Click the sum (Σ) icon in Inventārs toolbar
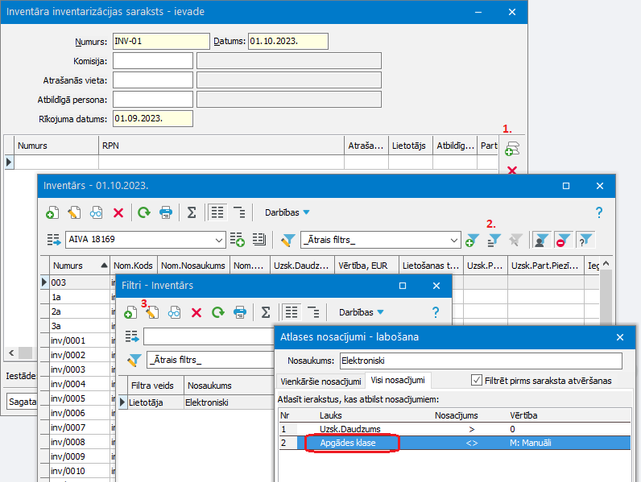This screenshot has height=482, width=641. (x=190, y=212)
